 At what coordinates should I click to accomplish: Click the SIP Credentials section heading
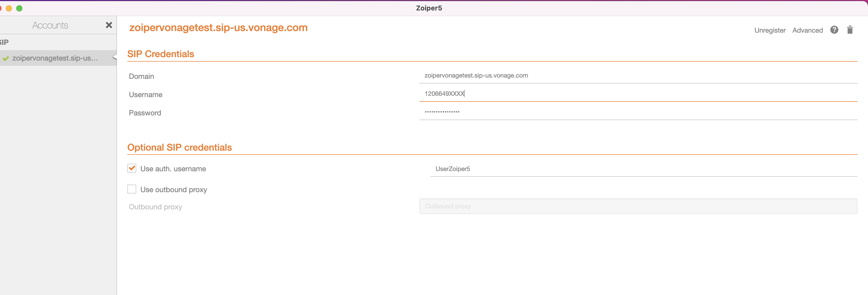tap(161, 54)
